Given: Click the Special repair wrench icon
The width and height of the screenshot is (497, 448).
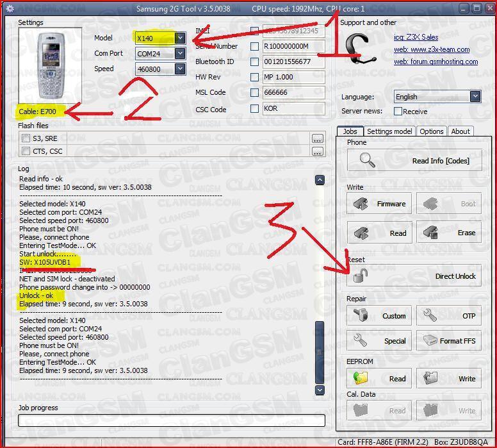Looking at the screenshot, I should point(361,340).
